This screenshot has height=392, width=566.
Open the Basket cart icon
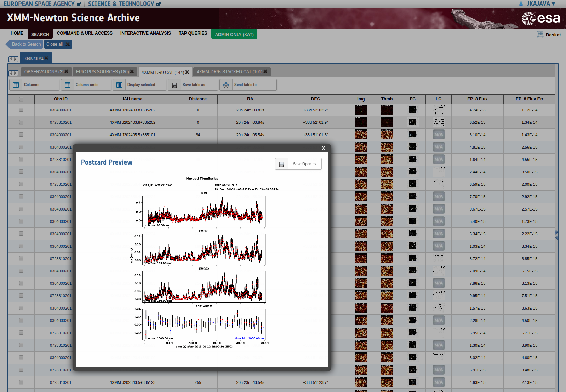(540, 34)
